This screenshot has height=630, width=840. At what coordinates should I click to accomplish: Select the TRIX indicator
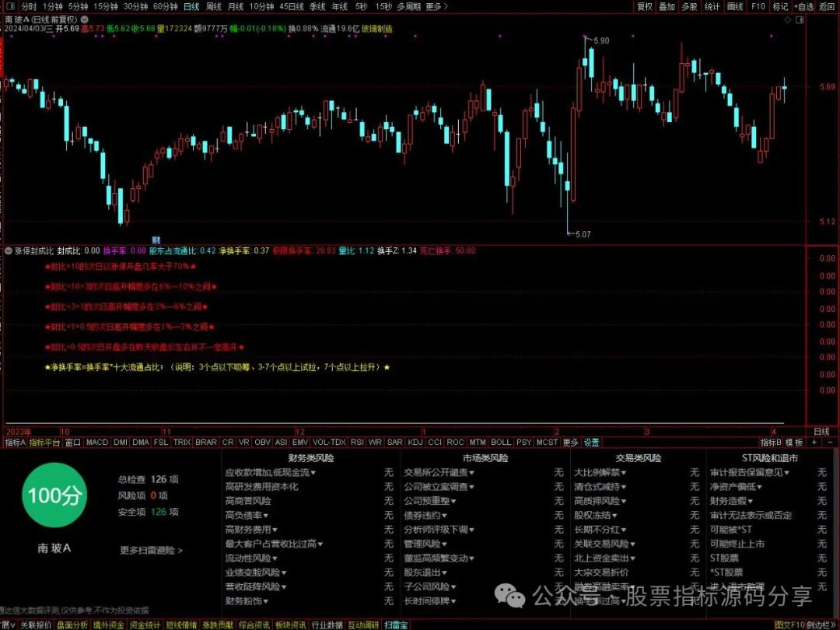point(181,443)
